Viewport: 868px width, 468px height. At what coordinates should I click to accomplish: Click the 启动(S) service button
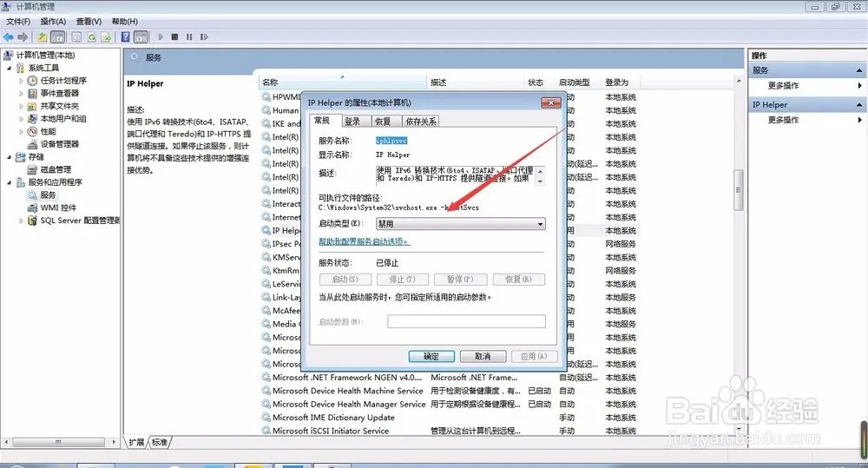point(345,279)
